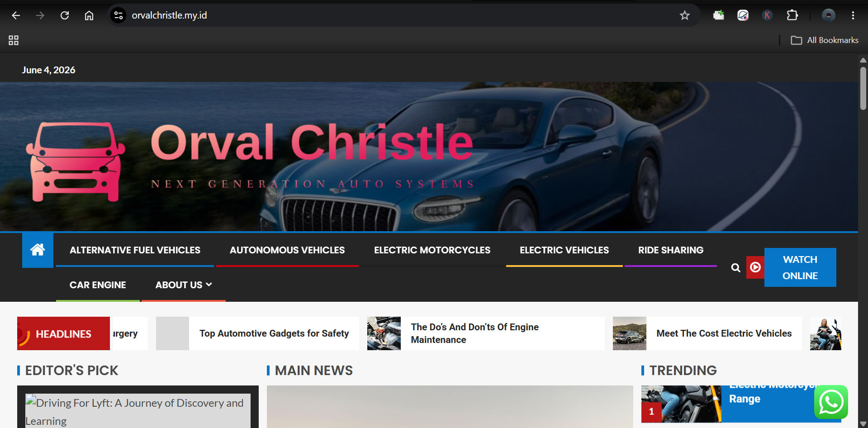Screen dimensions: 868x428
Task: Click the red Headlines label
Action: point(63,333)
